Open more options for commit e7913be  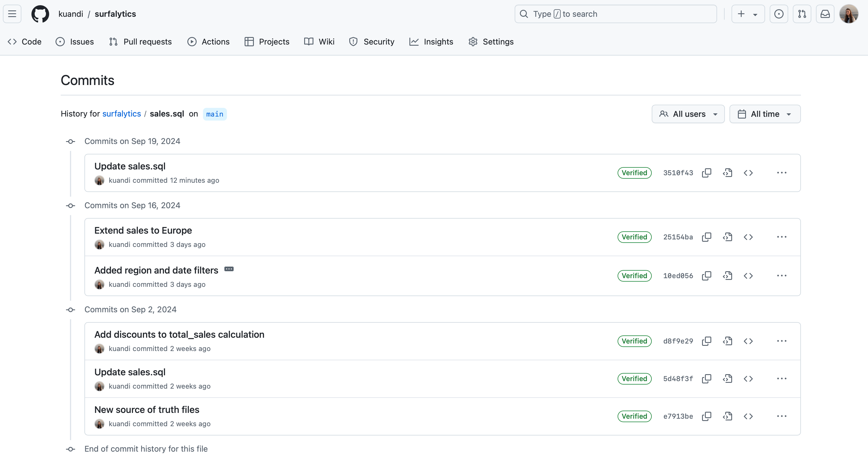click(782, 416)
